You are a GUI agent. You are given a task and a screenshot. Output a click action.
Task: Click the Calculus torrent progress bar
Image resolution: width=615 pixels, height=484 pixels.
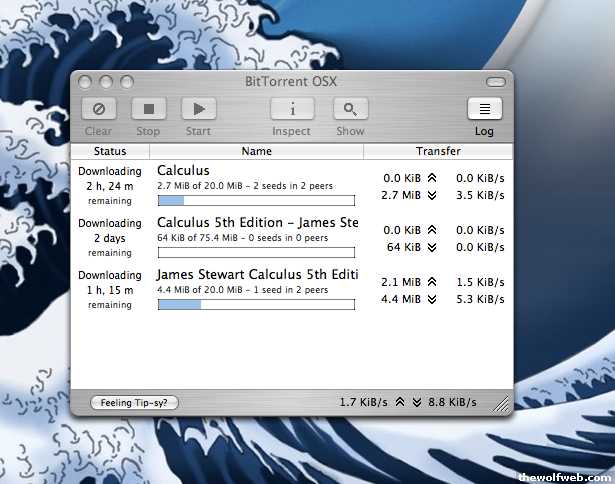[x=256, y=200]
